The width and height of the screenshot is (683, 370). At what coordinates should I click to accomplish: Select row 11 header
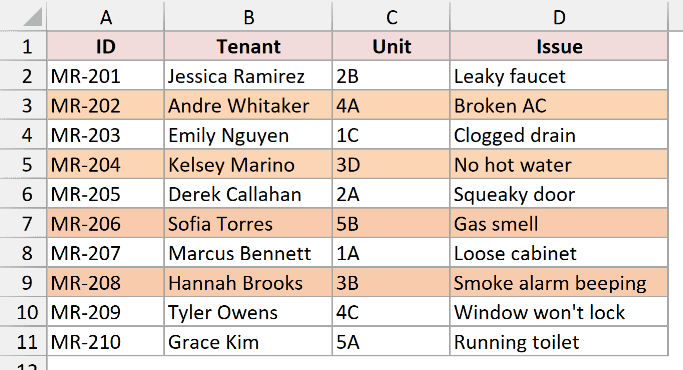pyautogui.click(x=23, y=341)
